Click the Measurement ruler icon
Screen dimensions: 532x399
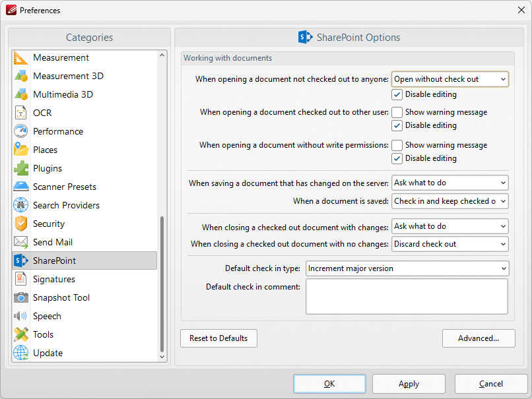click(x=21, y=57)
